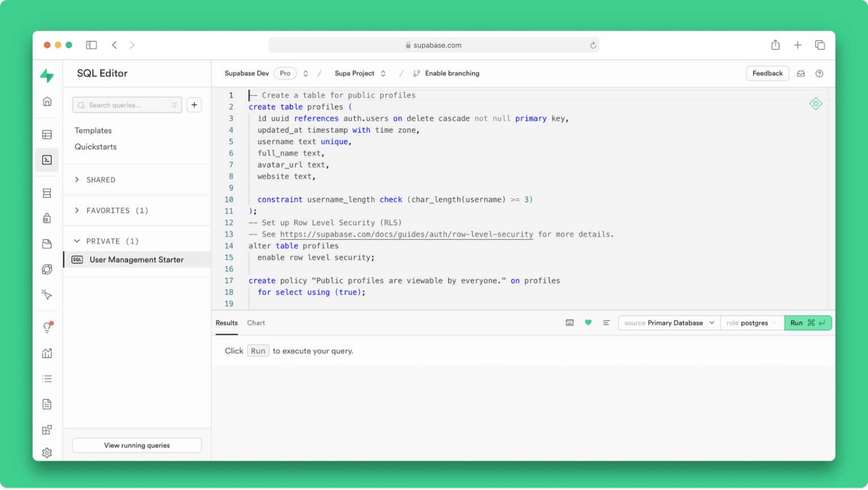
Task: Open the Logs list icon
Action: pyautogui.click(x=47, y=379)
